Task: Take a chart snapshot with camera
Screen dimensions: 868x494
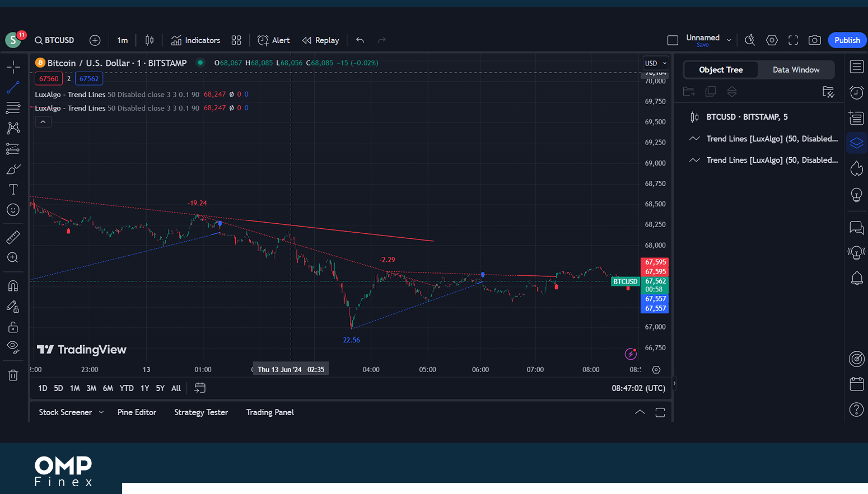Action: click(815, 40)
